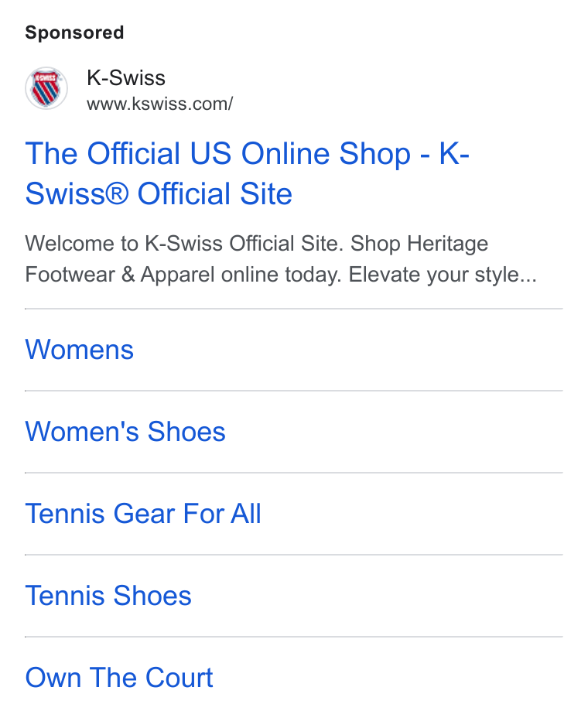
Task: Click the word 'Apparel' in the description
Action: click(177, 275)
